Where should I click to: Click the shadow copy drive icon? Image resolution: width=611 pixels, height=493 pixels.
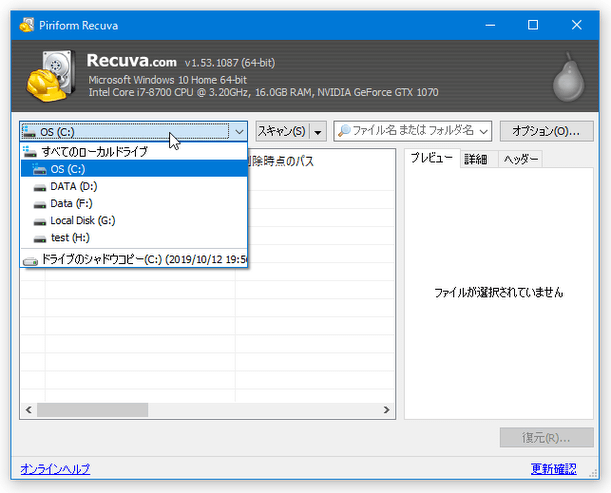30,261
